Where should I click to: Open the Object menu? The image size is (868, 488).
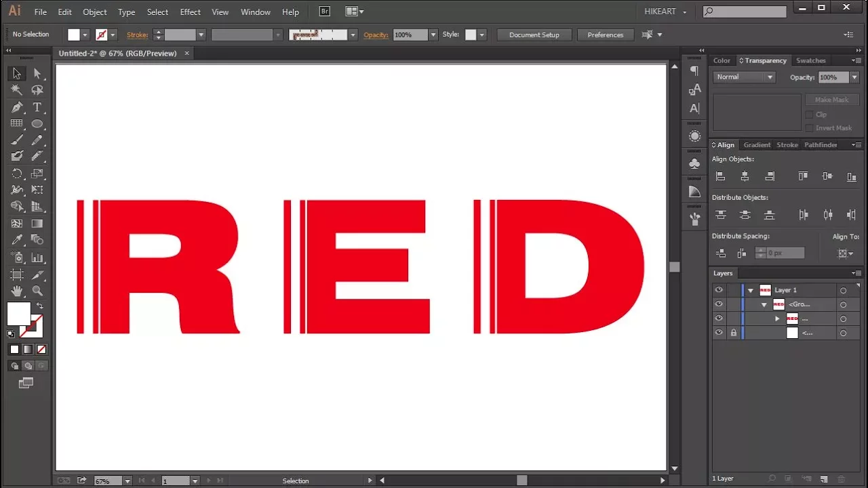95,12
